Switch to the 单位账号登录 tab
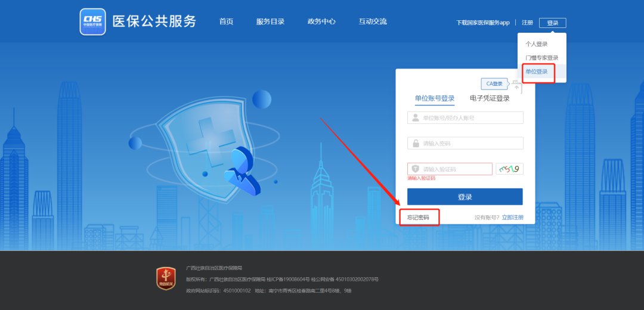Image resolution: width=644 pixels, height=310 pixels. [x=435, y=98]
